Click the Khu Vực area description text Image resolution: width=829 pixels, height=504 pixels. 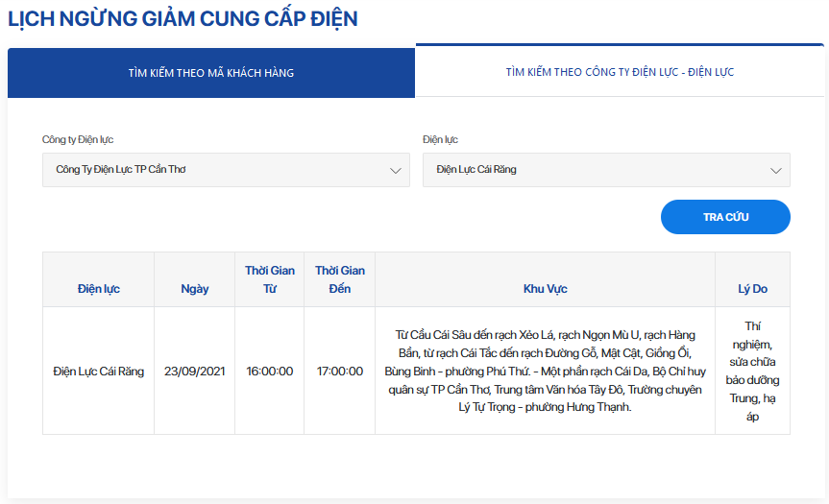[545, 371]
